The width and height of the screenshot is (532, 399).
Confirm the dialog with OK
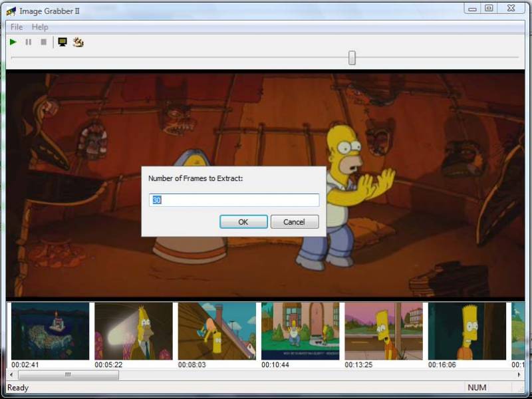pyautogui.click(x=243, y=222)
